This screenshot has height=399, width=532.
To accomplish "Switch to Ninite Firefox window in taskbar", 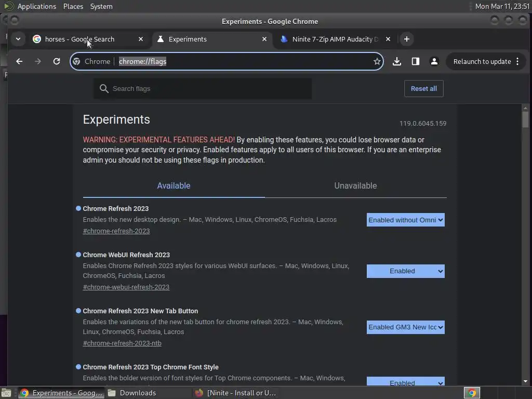I will click(236, 393).
